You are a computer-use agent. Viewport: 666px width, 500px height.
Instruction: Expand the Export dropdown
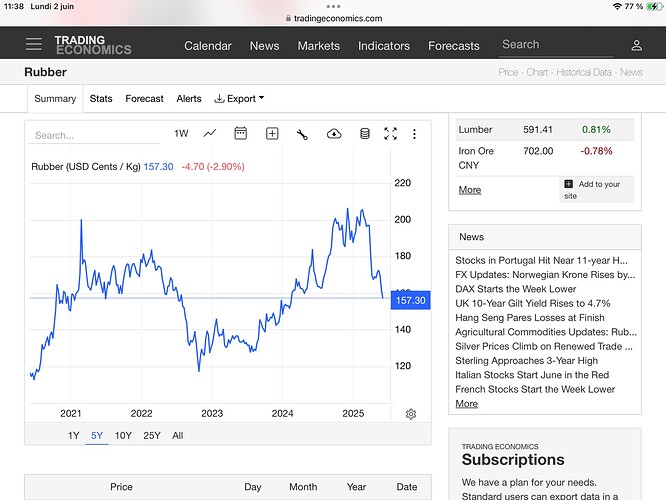(x=240, y=99)
